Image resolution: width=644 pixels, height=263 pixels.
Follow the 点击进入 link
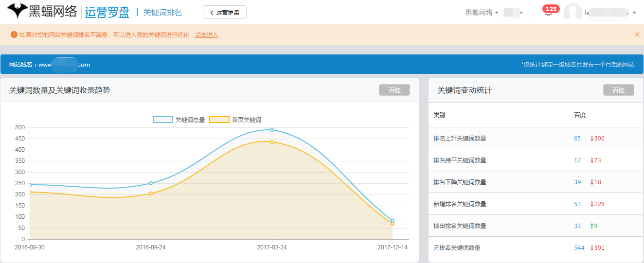(x=207, y=35)
